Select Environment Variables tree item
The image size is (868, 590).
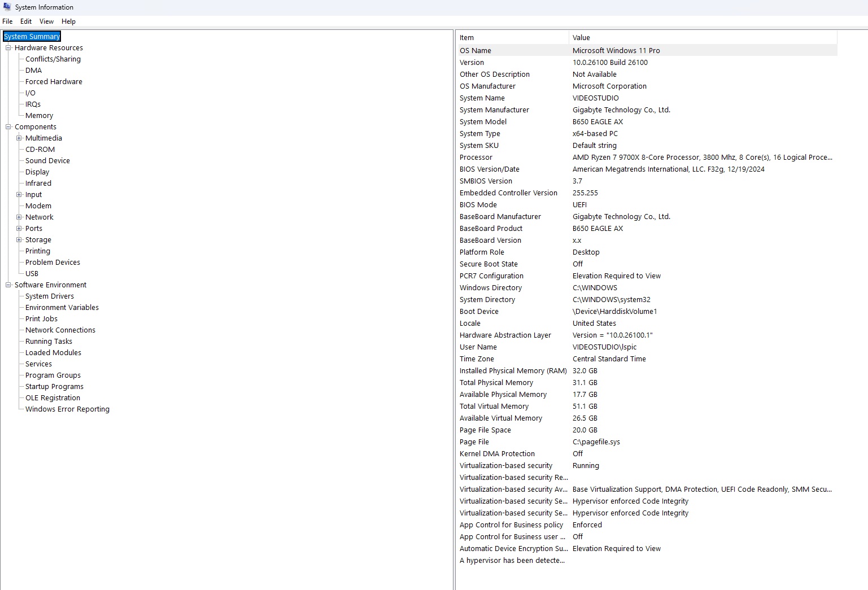pos(62,308)
